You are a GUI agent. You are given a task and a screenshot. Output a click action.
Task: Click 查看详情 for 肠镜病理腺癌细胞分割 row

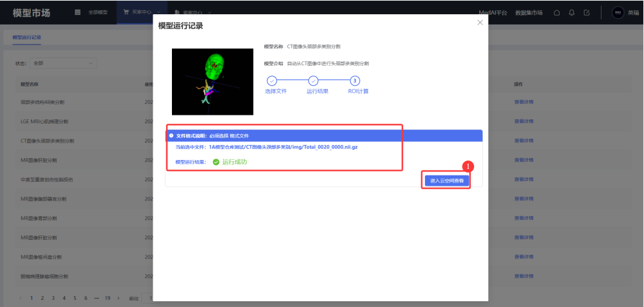524,276
